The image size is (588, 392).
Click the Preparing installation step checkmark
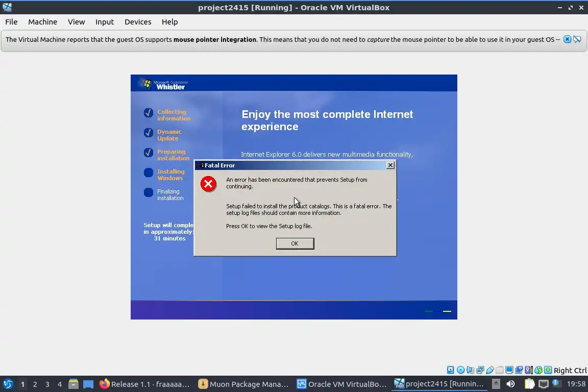149,153
